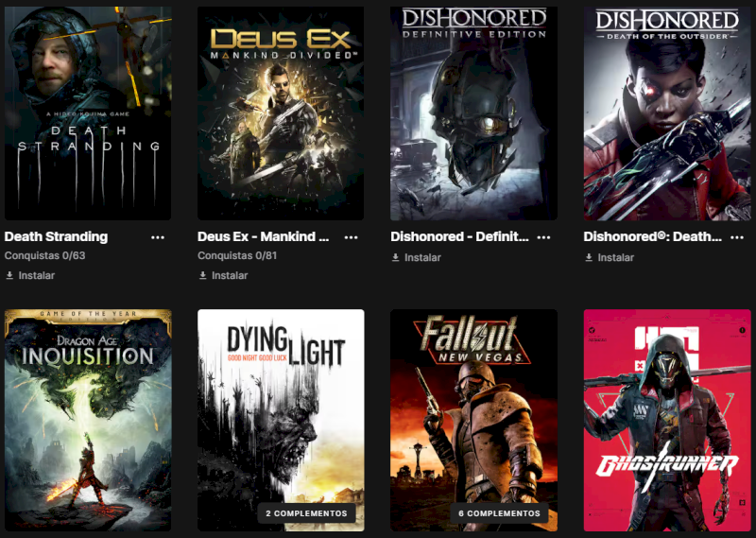This screenshot has height=538, width=756.
Task: Click Conquistas 0/81 under Deus Ex
Action: click(x=237, y=255)
